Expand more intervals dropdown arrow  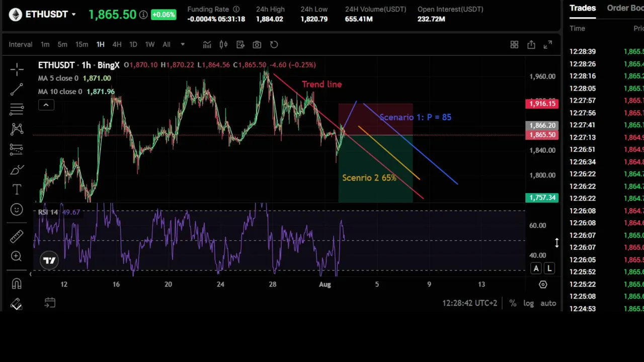click(183, 45)
